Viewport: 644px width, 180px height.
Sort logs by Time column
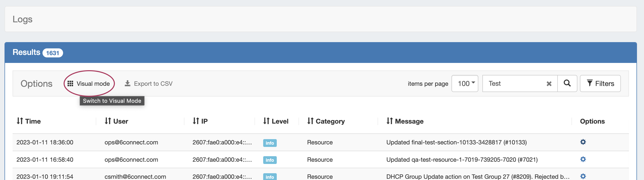click(29, 121)
